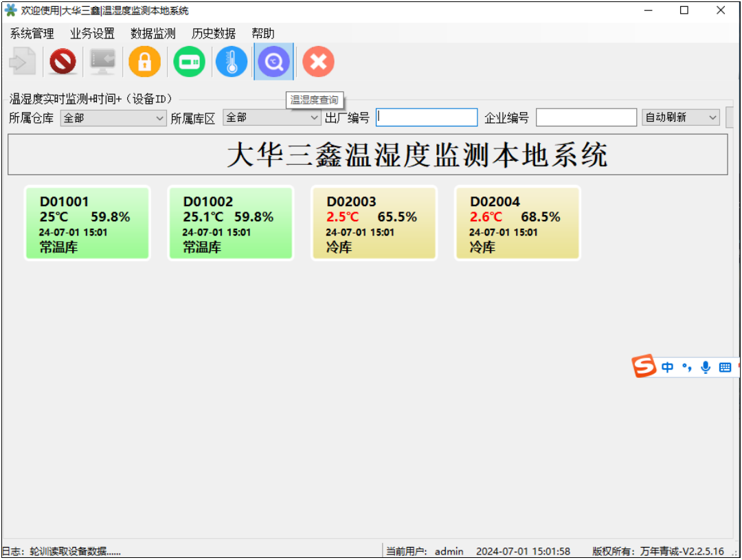This screenshot has width=742, height=560.
Task: Select the D02004 cold storage card
Action: [517, 223]
